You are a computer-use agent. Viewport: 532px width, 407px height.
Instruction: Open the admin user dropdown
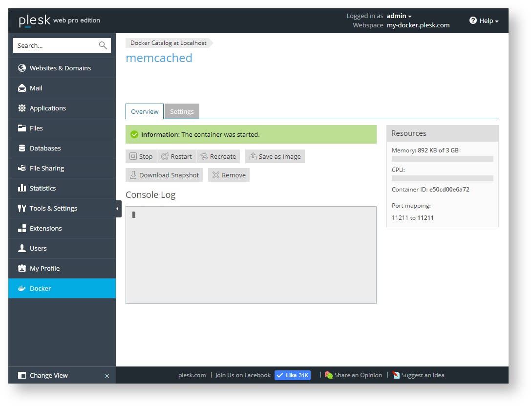[399, 16]
